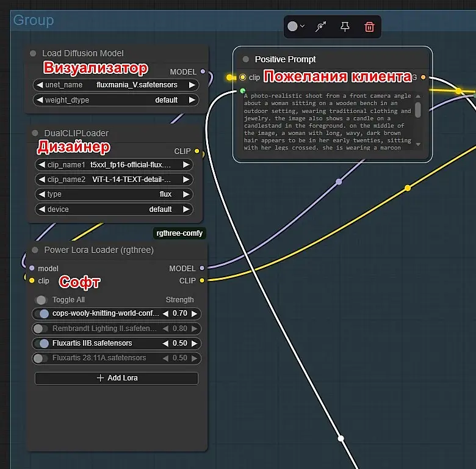Enable the Rembrandt Lighting II lora toggle
This screenshot has height=469, width=476.
click(x=41, y=329)
